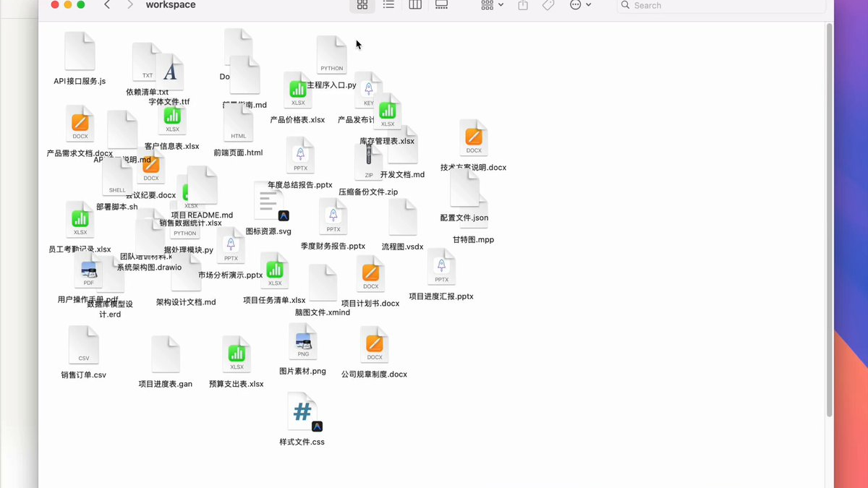The width and height of the screenshot is (868, 488).
Task: Select the 公司规章制度.docx file
Action: [374, 345]
